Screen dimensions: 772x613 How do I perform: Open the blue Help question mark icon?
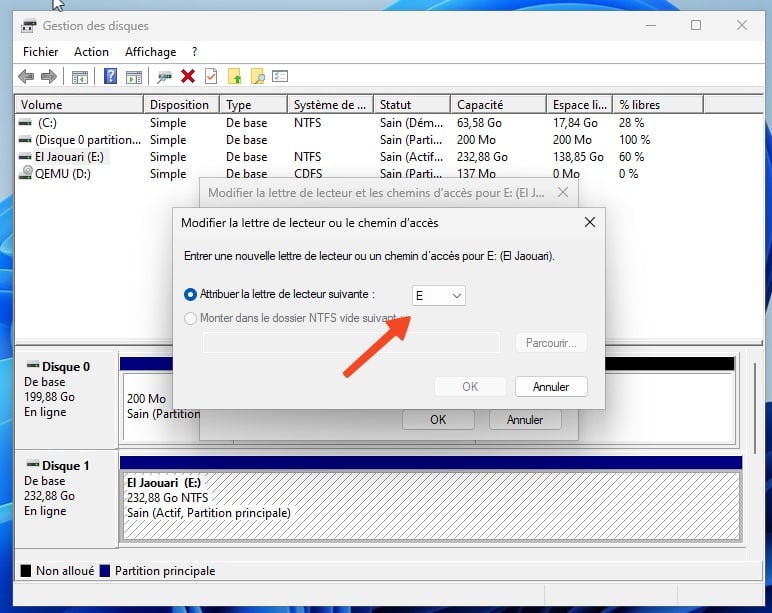pyautogui.click(x=111, y=76)
